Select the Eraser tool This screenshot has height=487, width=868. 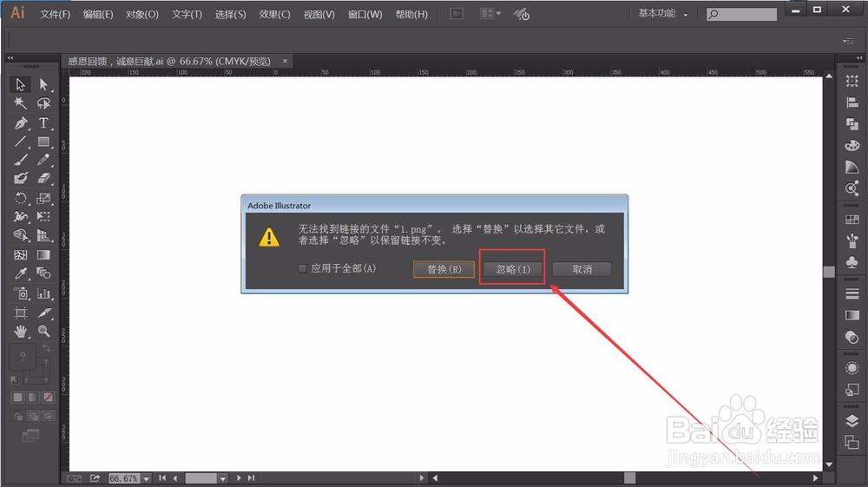[x=43, y=178]
